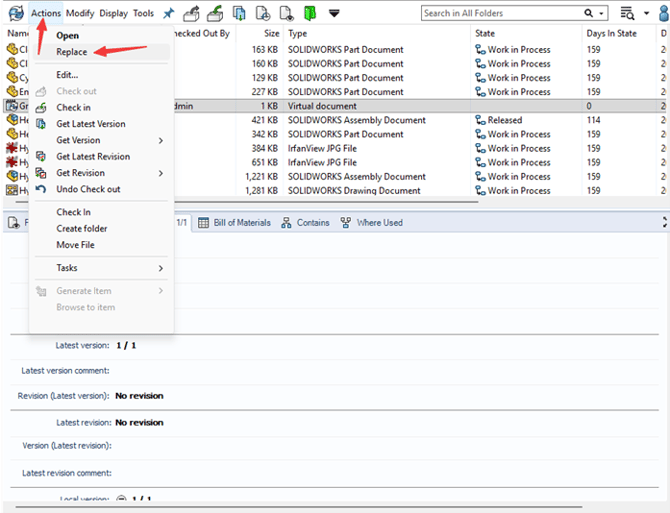The width and height of the screenshot is (670, 513).
Task: Click the SOLIDWORKS PDM logo icon
Action: 16,13
